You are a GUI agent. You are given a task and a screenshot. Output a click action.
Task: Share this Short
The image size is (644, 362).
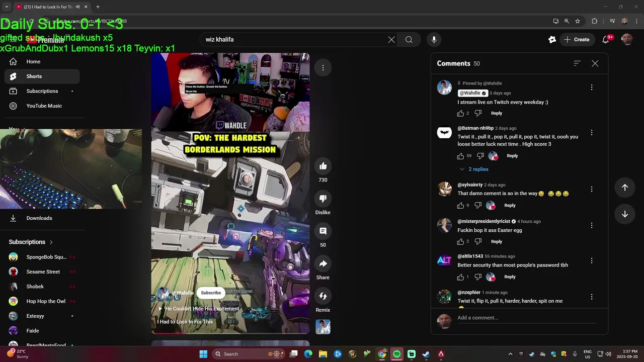click(323, 263)
